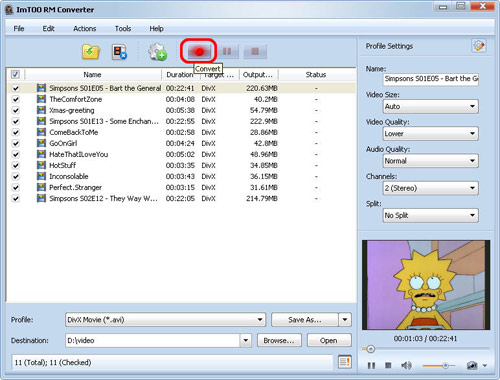This screenshot has width=500, height=380.
Task: Sort list by the Duration column header
Action: (180, 75)
